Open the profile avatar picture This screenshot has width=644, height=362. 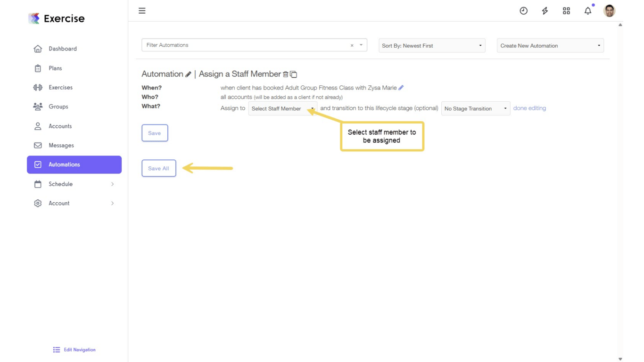coord(609,10)
